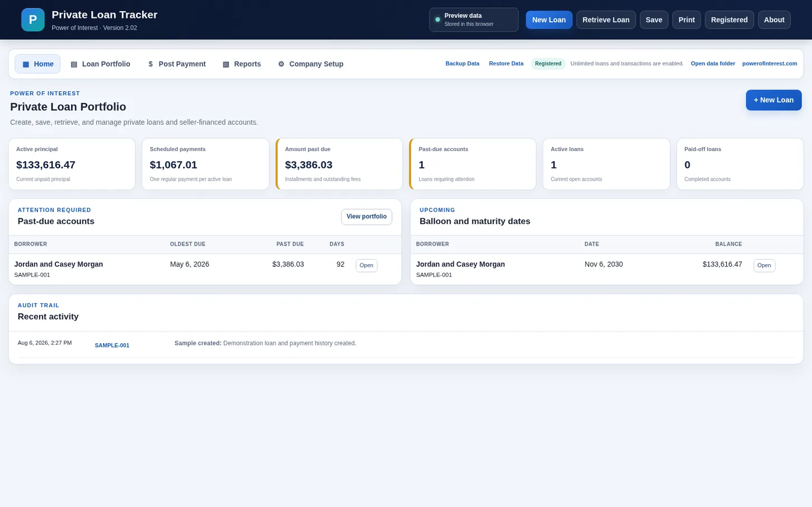Click the Restore Data link
The image size is (812, 507).
506,64
